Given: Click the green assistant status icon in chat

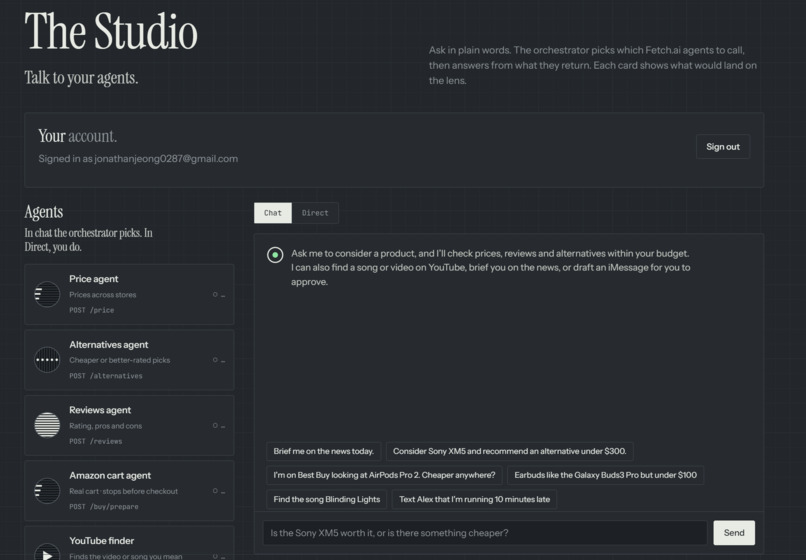Looking at the screenshot, I should point(275,255).
